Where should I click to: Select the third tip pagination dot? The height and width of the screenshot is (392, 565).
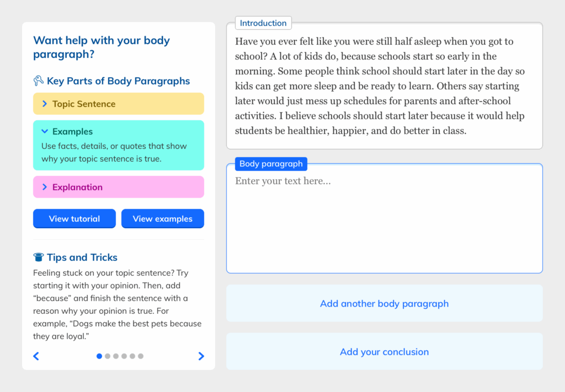(116, 356)
